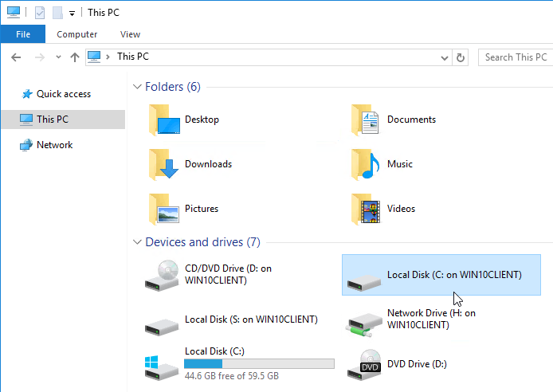Click the Local Disk (C: on WIN10CLIENT) label

[454, 275]
